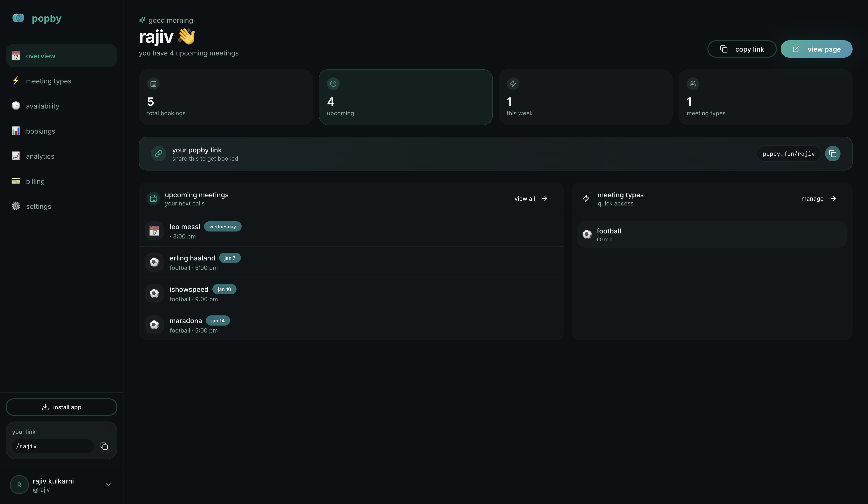868x504 pixels.
Task: Open billing from the sidebar
Action: (x=35, y=182)
